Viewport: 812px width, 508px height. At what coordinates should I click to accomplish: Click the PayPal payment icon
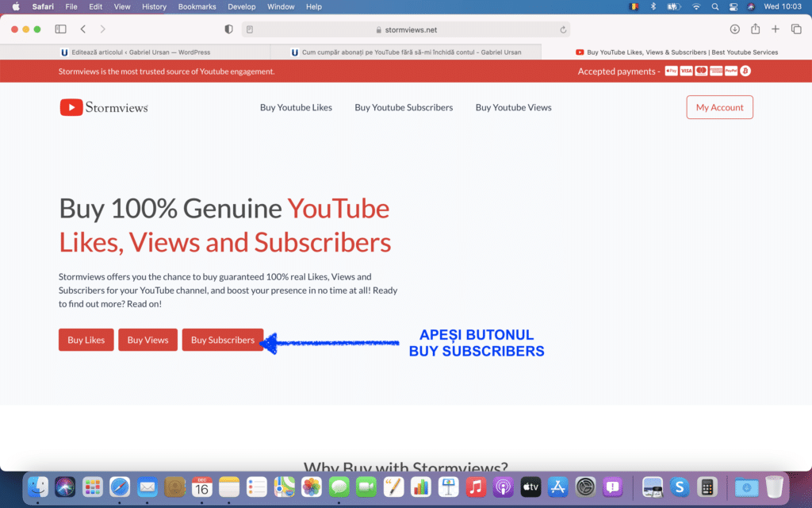[x=730, y=71]
